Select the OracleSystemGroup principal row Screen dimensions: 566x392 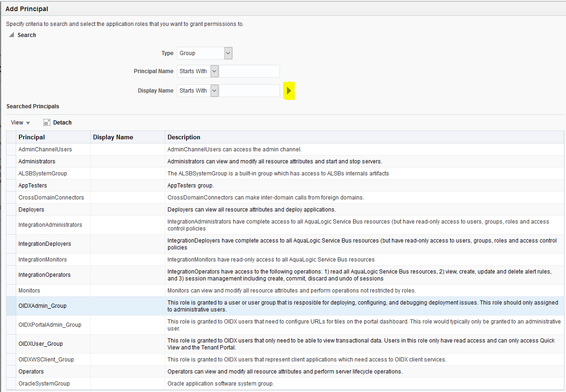[42, 383]
